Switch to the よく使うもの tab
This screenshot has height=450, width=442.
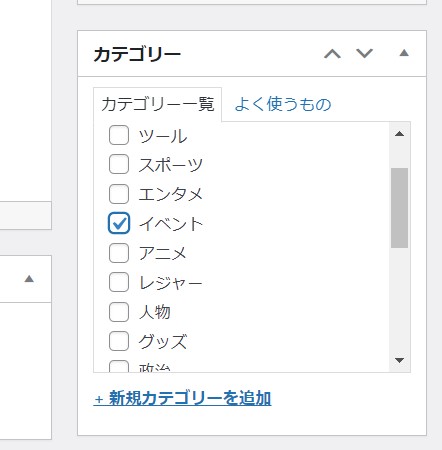[x=283, y=104]
